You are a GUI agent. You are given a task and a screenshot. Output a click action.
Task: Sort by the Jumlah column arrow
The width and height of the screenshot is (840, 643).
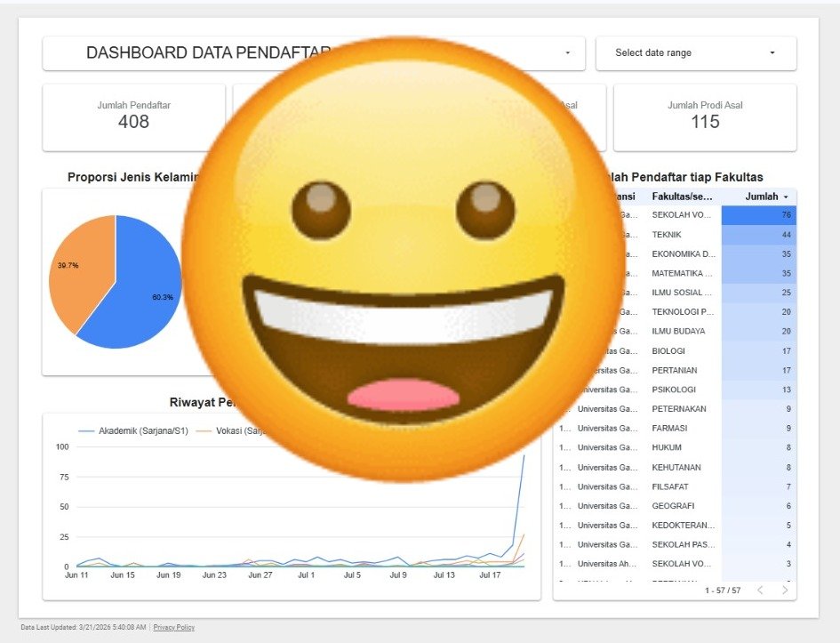pyautogui.click(x=786, y=197)
